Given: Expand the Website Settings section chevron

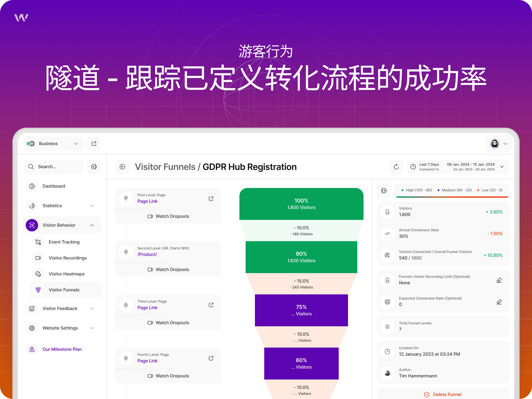Looking at the screenshot, I should pos(92,328).
